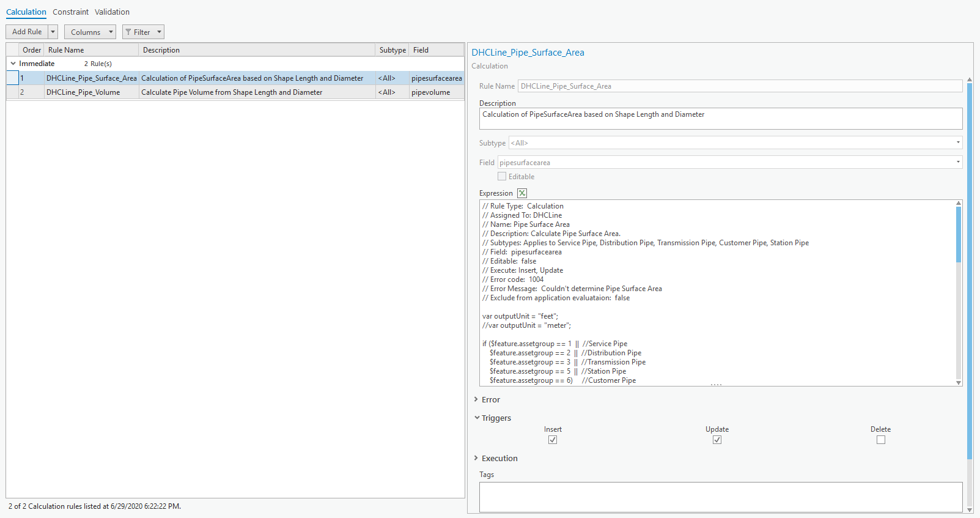The image size is (980, 518).
Task: Click the details scroll down arrow
Action: pos(970,509)
